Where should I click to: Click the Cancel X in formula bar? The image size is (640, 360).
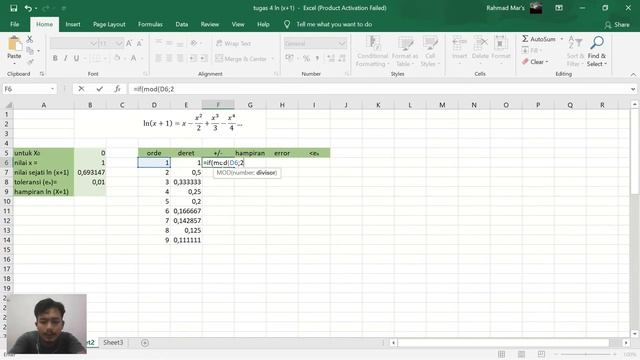tap(81, 89)
